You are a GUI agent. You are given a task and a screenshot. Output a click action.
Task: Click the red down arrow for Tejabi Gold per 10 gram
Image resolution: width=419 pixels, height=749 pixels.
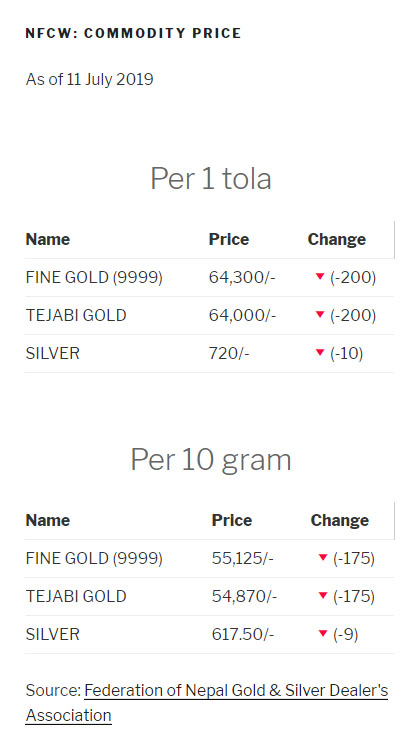(323, 596)
